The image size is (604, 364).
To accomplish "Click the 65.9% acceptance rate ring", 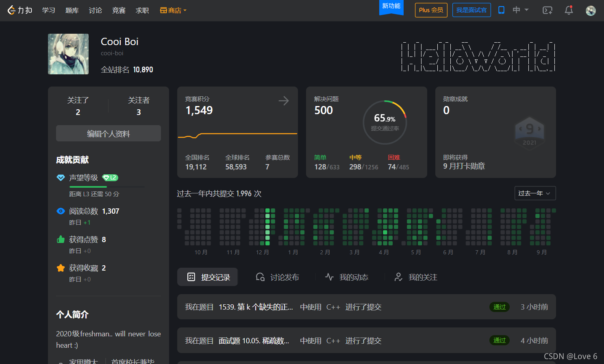I will click(x=385, y=122).
